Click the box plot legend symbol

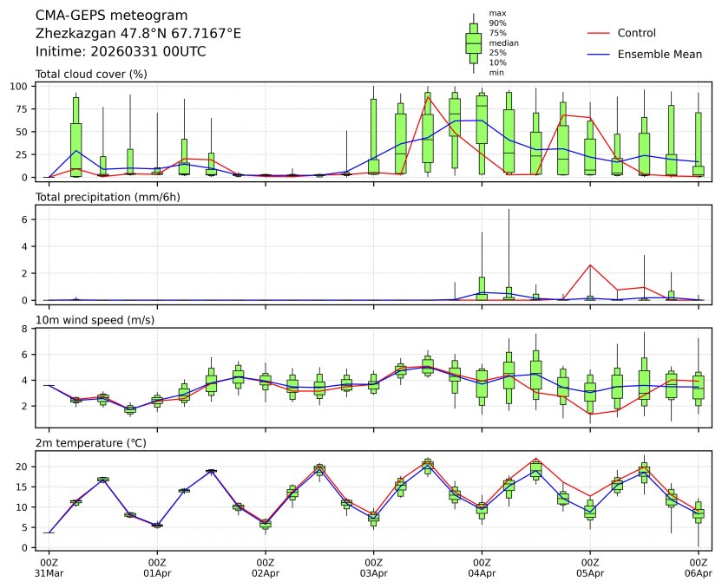pos(473,42)
